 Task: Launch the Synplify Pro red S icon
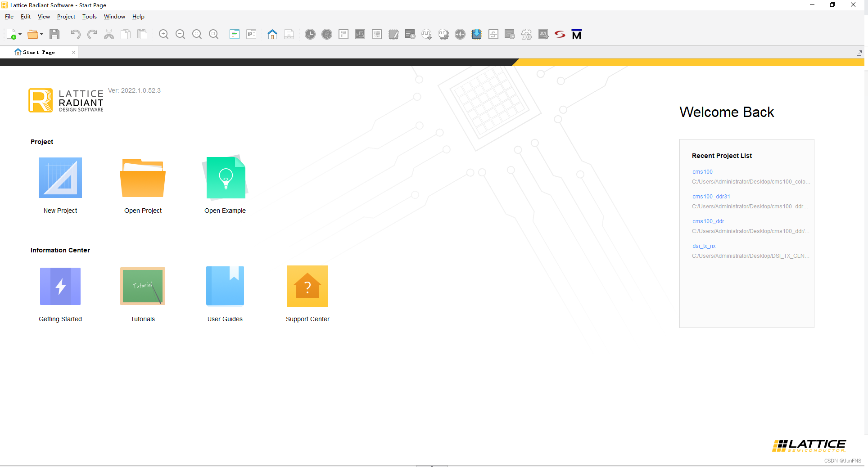click(560, 34)
